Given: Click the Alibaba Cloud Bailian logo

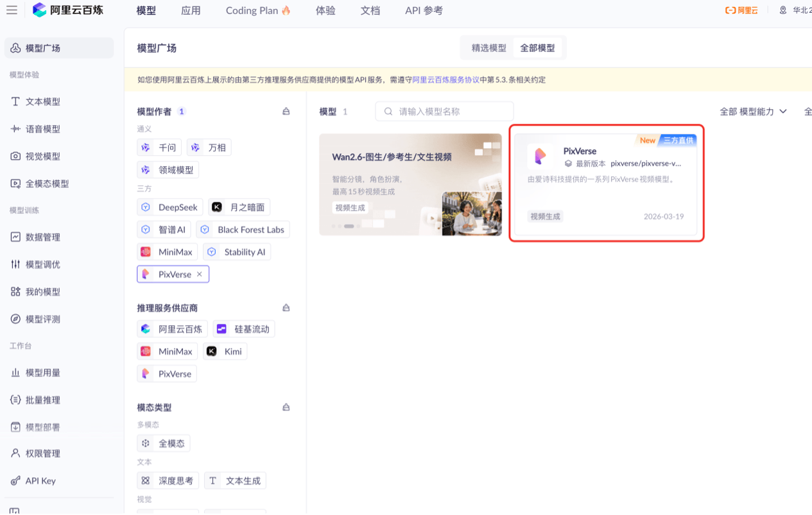Looking at the screenshot, I should click(68, 10).
